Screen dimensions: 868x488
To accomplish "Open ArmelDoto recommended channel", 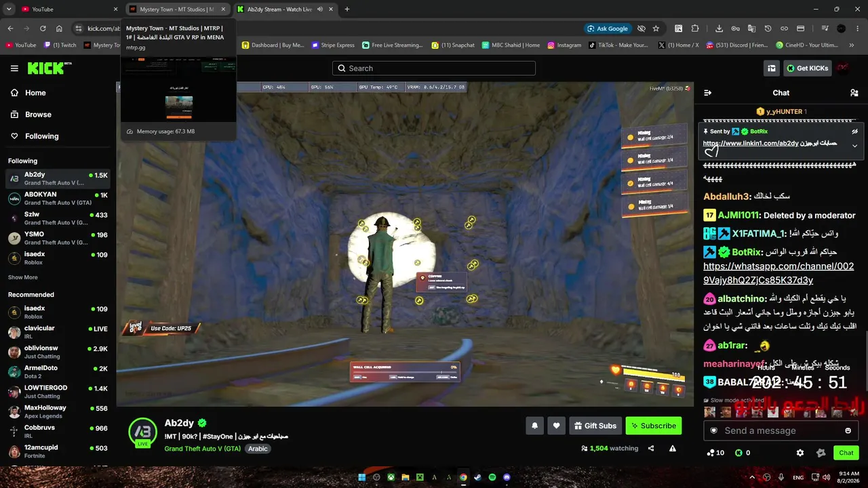I will (58, 371).
